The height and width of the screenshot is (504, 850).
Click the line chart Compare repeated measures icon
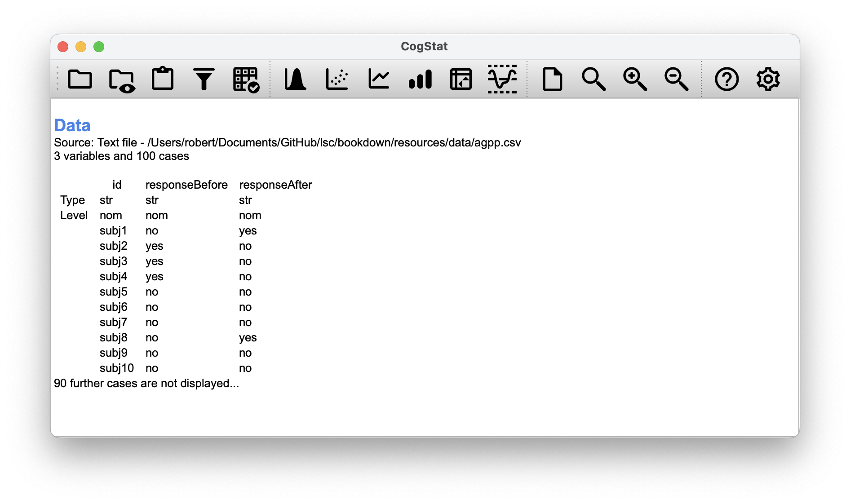click(x=378, y=80)
